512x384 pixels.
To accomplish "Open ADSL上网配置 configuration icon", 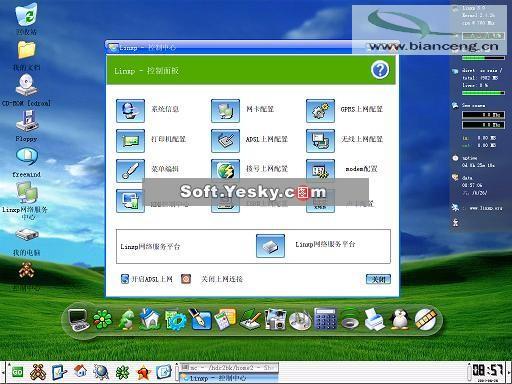I will pos(225,141).
